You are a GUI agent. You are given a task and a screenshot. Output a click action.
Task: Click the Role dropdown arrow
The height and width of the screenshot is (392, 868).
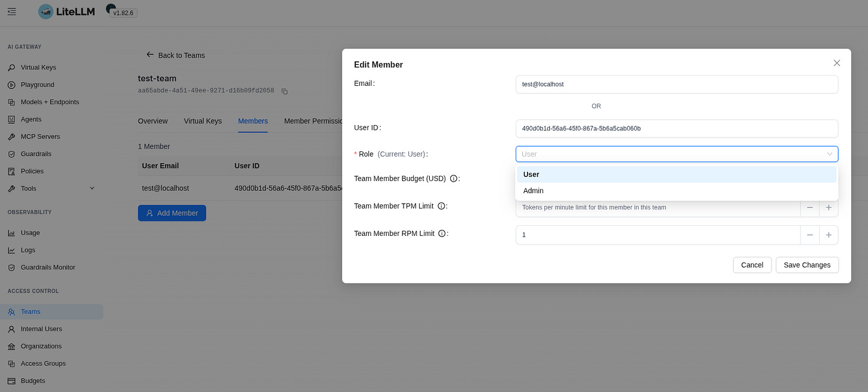point(829,154)
